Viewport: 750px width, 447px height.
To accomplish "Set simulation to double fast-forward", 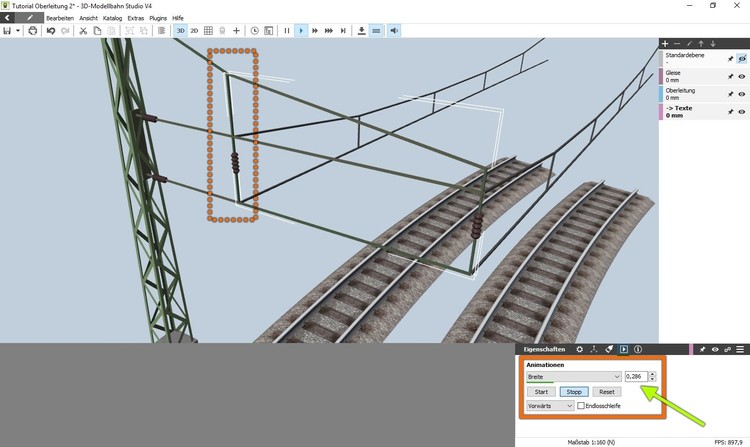I will click(315, 31).
